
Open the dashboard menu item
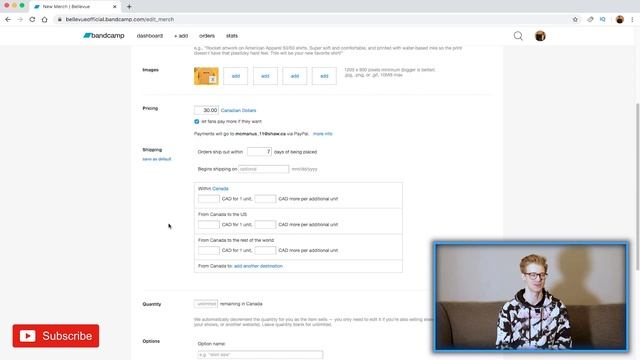150,36
